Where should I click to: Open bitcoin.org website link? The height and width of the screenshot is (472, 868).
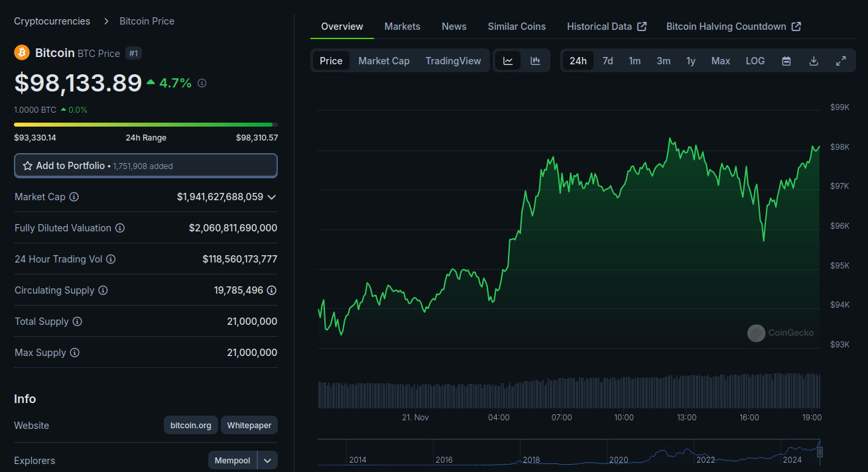coord(191,426)
